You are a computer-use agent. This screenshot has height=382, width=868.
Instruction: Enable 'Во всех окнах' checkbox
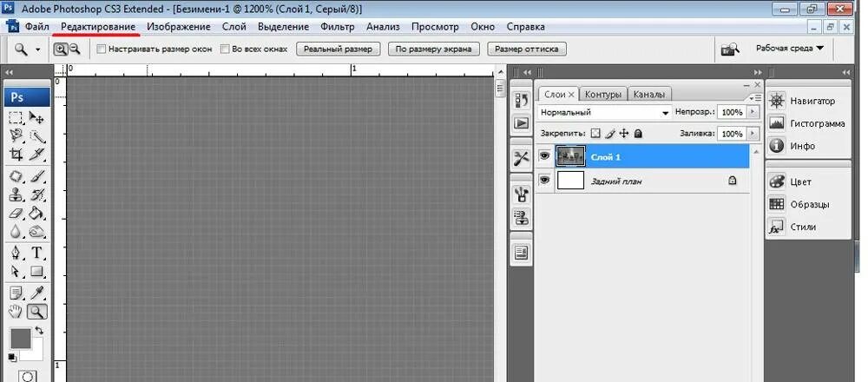pyautogui.click(x=225, y=49)
